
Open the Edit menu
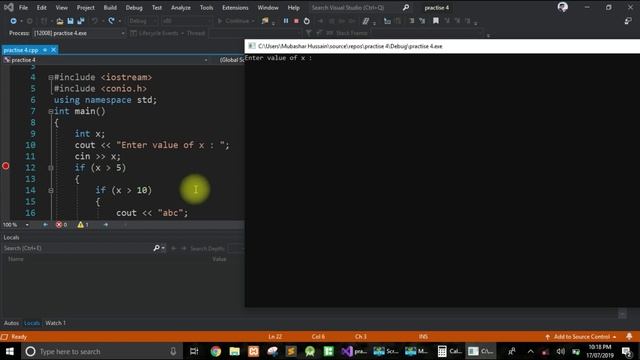[42, 8]
